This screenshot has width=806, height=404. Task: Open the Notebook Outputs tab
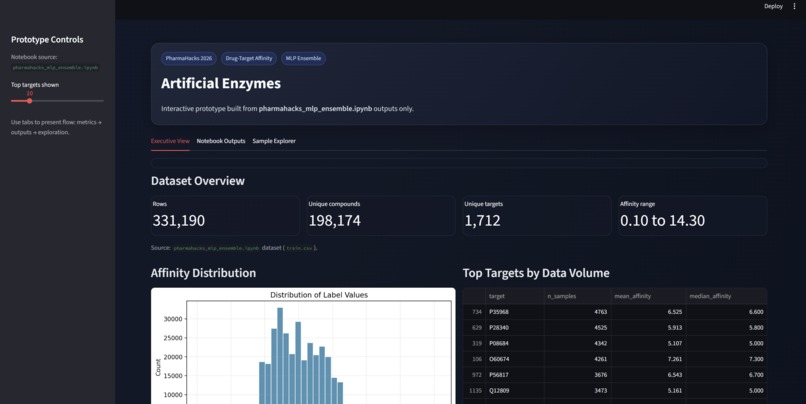pos(221,141)
